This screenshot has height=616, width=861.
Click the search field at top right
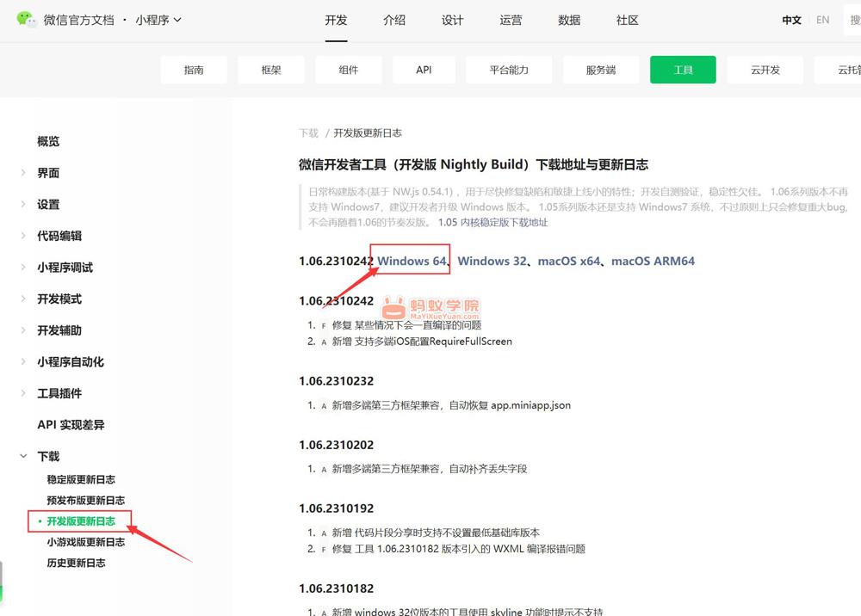click(852, 21)
